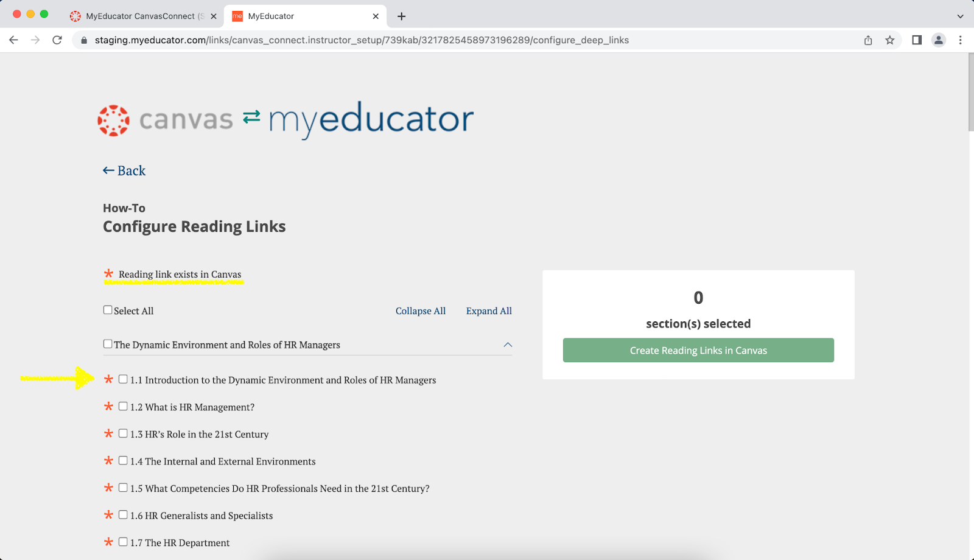Viewport: 974px width, 560px height.
Task: Collapse the Dynamic Environment chapter chevron
Action: tap(508, 345)
